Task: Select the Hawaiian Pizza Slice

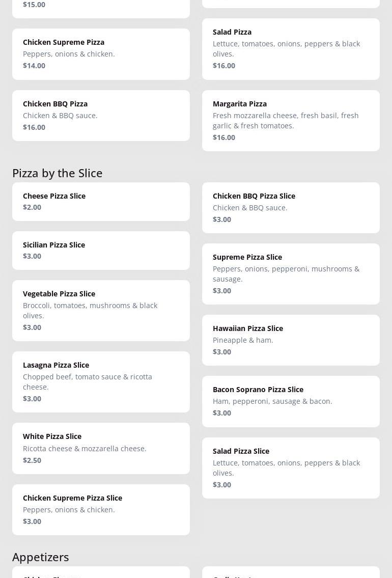Action: point(291,340)
